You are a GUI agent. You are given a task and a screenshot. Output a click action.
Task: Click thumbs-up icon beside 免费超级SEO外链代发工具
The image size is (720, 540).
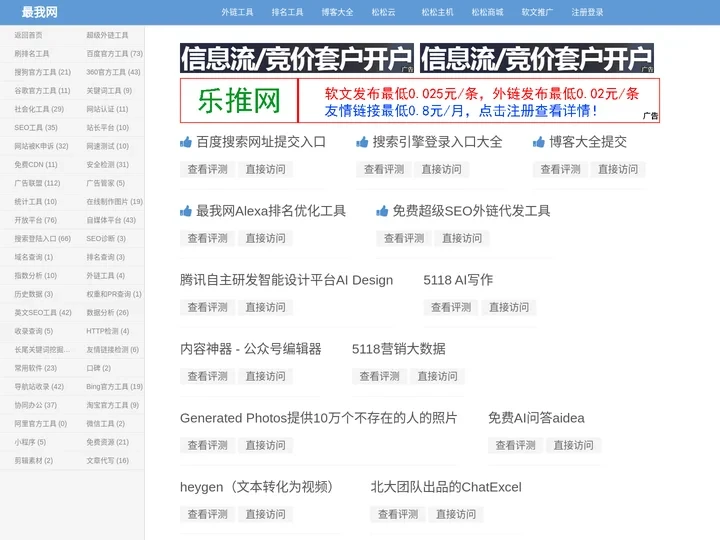point(382,211)
